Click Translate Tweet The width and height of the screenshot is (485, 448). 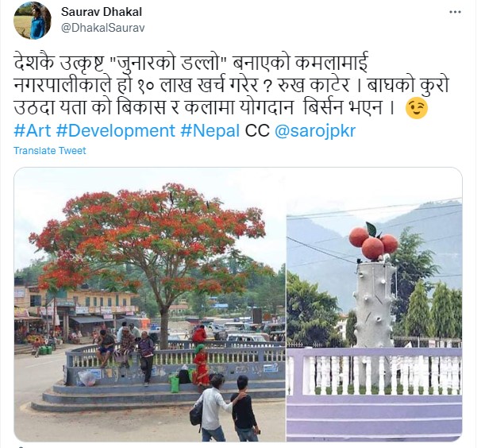pos(50,151)
